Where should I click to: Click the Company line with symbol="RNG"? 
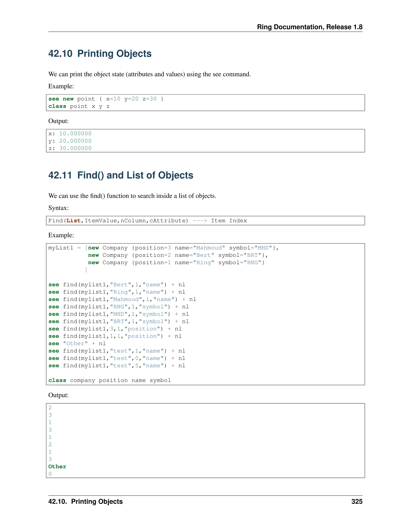176,263
